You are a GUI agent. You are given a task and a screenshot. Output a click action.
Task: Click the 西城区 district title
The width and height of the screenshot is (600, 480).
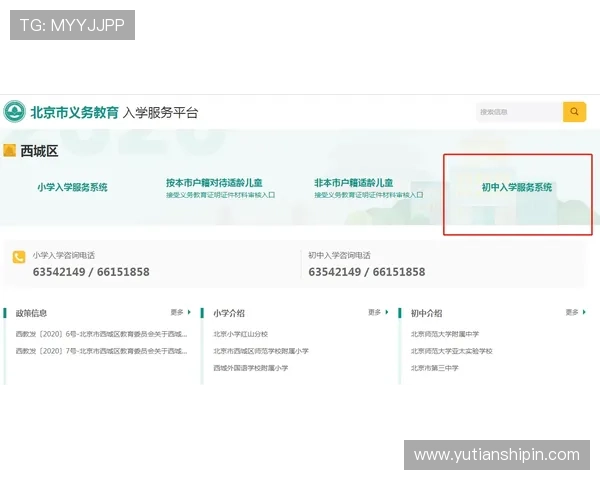tap(39, 151)
